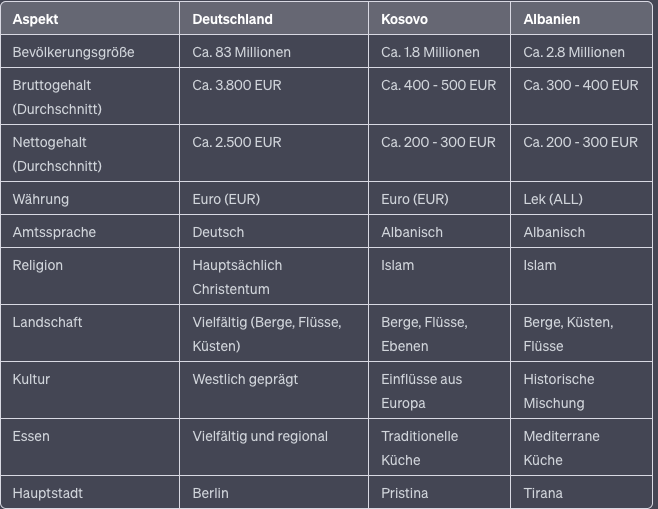Click the "Ca. 83 Millionen" cell

click(x=241, y=52)
